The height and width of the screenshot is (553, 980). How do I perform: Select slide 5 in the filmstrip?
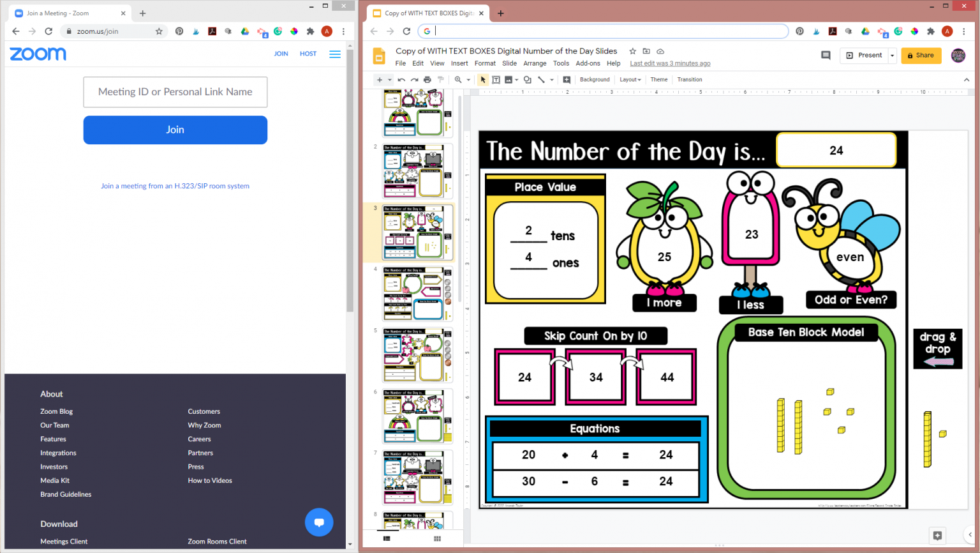[416, 355]
